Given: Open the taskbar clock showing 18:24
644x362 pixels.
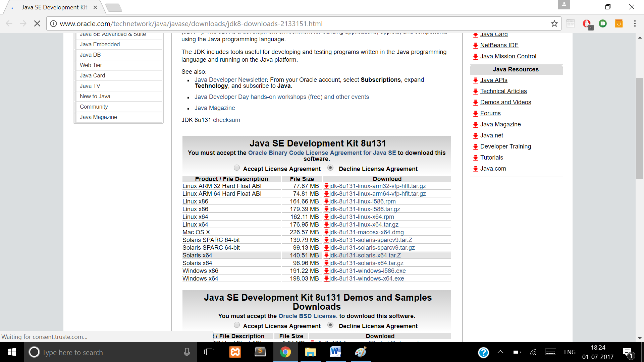Looking at the screenshot, I should [x=598, y=352].
